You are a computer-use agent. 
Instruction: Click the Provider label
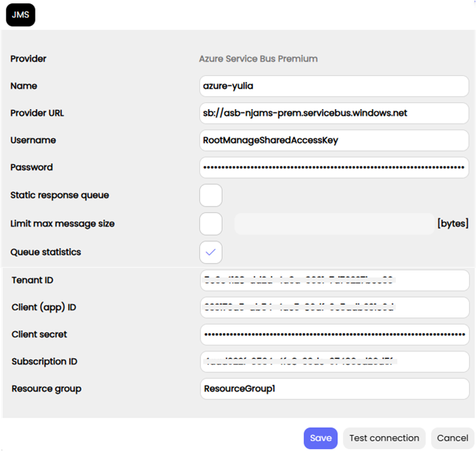[28, 59]
